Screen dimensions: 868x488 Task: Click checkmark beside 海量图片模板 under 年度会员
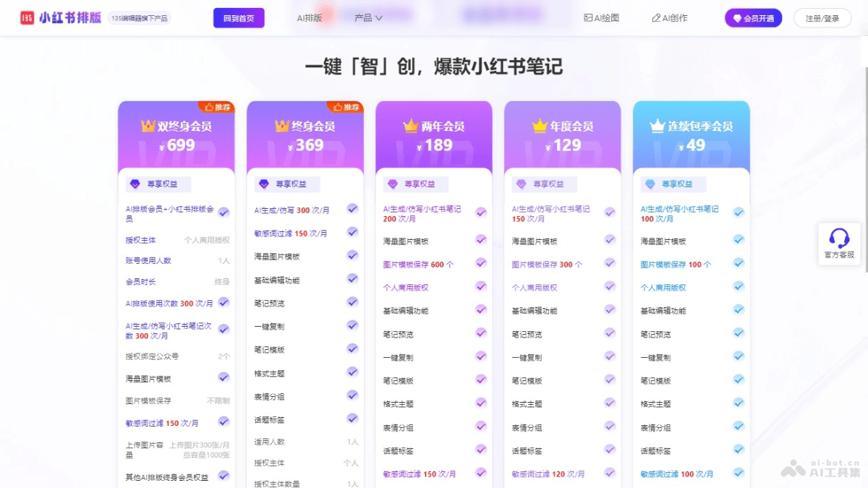pos(610,239)
